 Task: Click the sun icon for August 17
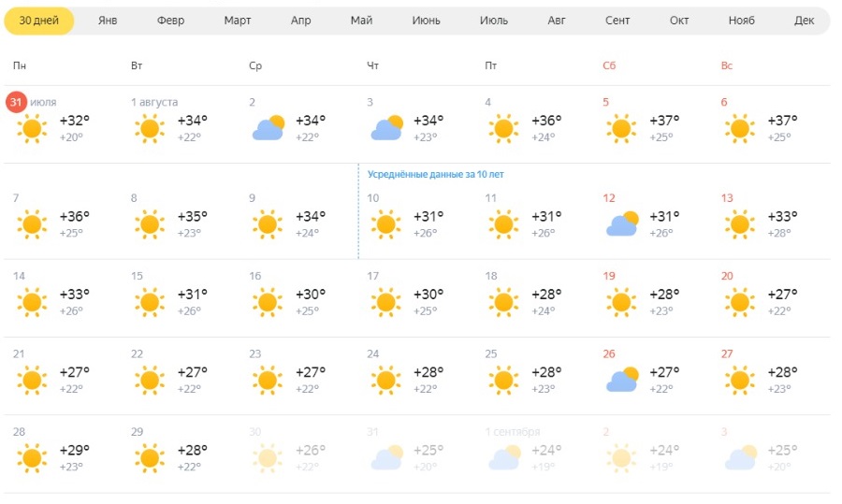(x=385, y=302)
